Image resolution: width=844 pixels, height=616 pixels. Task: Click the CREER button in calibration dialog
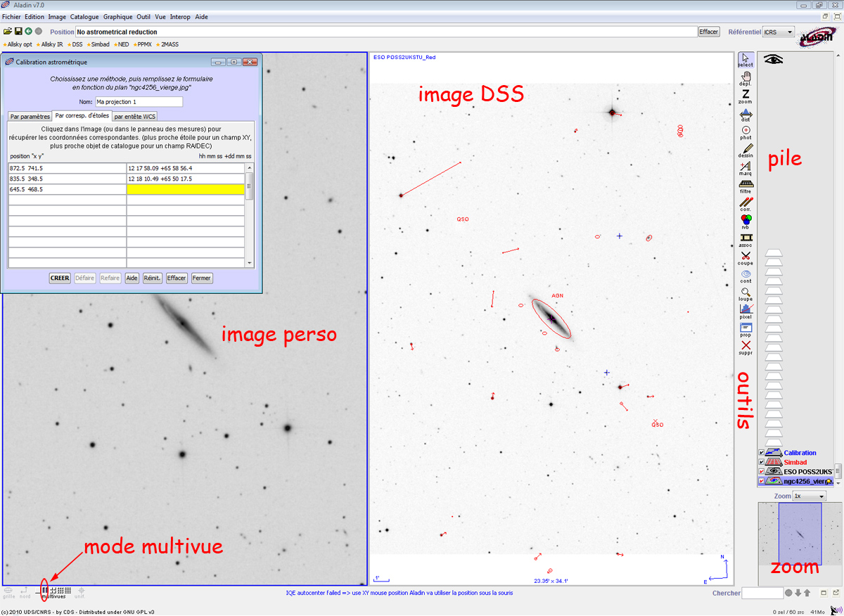60,278
